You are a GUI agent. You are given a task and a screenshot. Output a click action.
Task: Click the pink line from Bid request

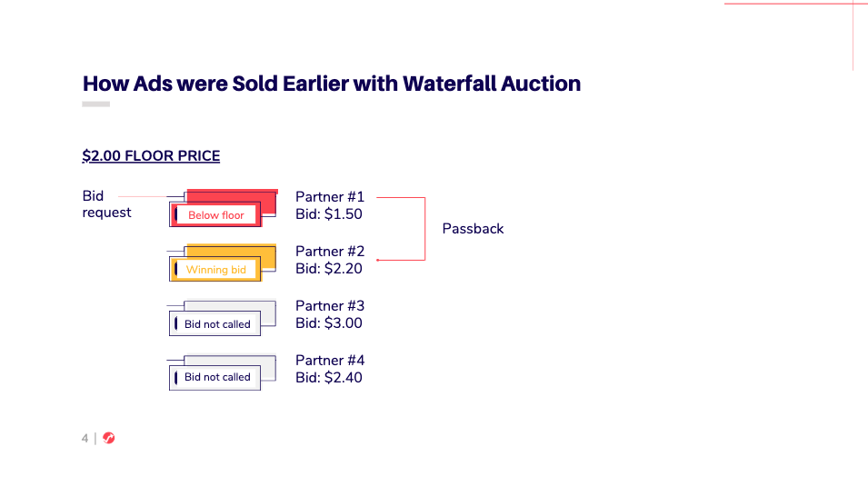click(143, 196)
